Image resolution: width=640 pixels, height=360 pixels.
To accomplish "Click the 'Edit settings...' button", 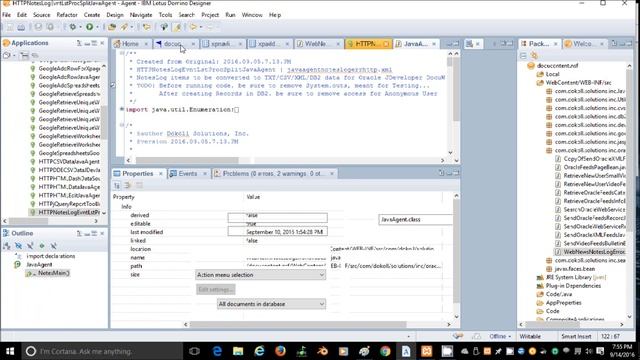I will [x=216, y=289].
